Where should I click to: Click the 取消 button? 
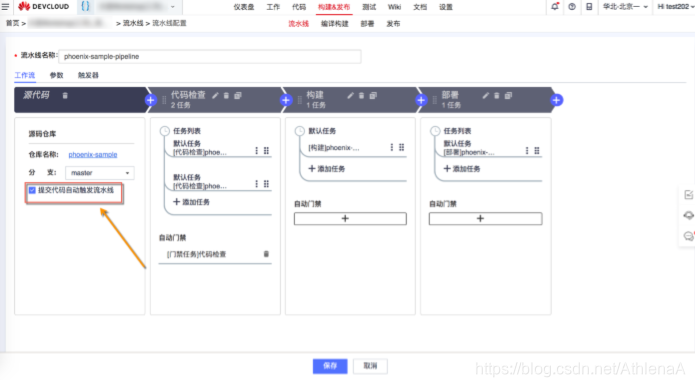pos(370,366)
